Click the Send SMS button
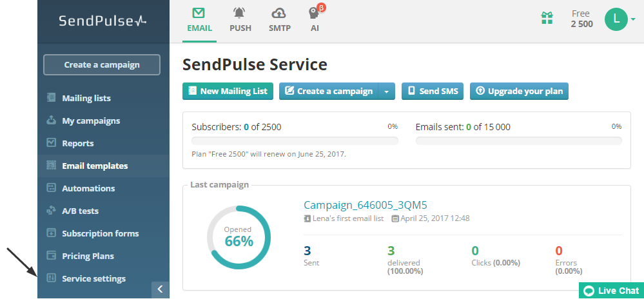 pyautogui.click(x=433, y=91)
